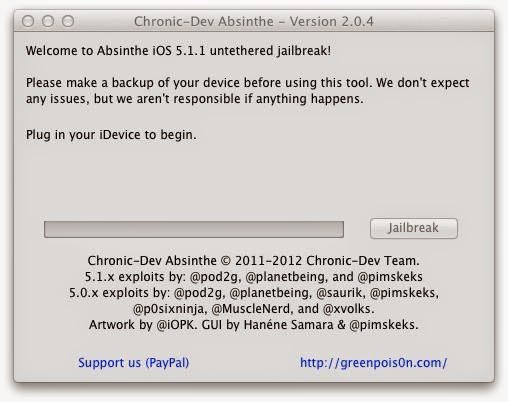Minimize the Absinthe window
The width and height of the screenshot is (508, 402).
48,21
